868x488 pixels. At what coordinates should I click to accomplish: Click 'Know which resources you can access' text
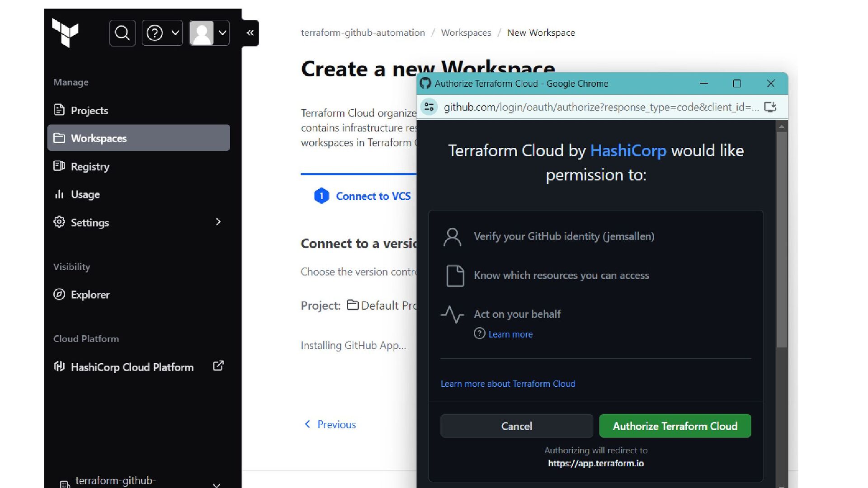pyautogui.click(x=561, y=275)
